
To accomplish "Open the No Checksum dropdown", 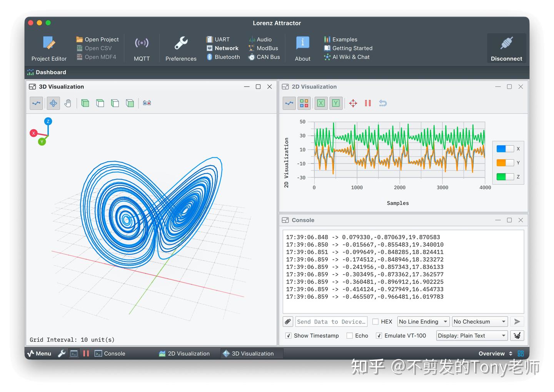I will pos(480,322).
